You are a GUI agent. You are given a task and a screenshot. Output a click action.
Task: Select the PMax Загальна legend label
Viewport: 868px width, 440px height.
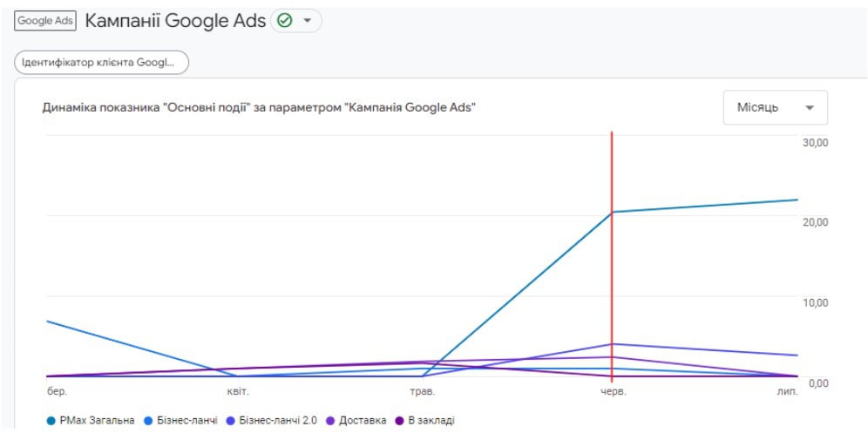click(97, 421)
